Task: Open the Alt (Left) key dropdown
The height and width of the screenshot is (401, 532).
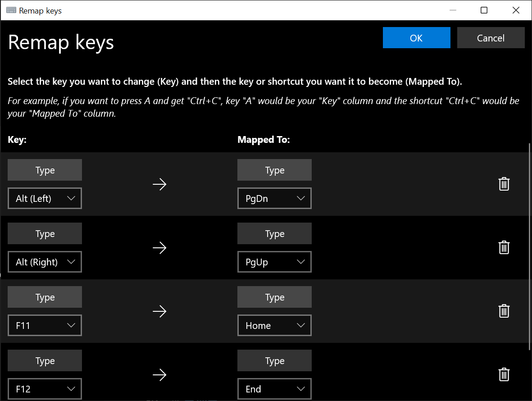Action: tap(45, 198)
